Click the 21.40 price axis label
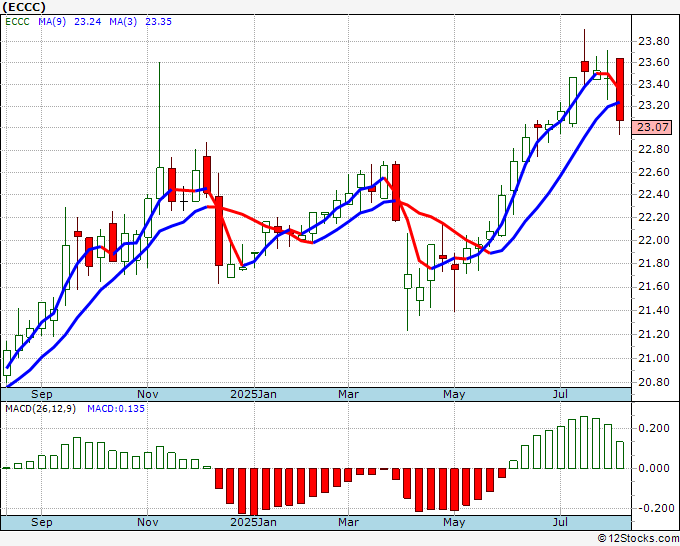This screenshot has width=680, height=546. pos(654,311)
